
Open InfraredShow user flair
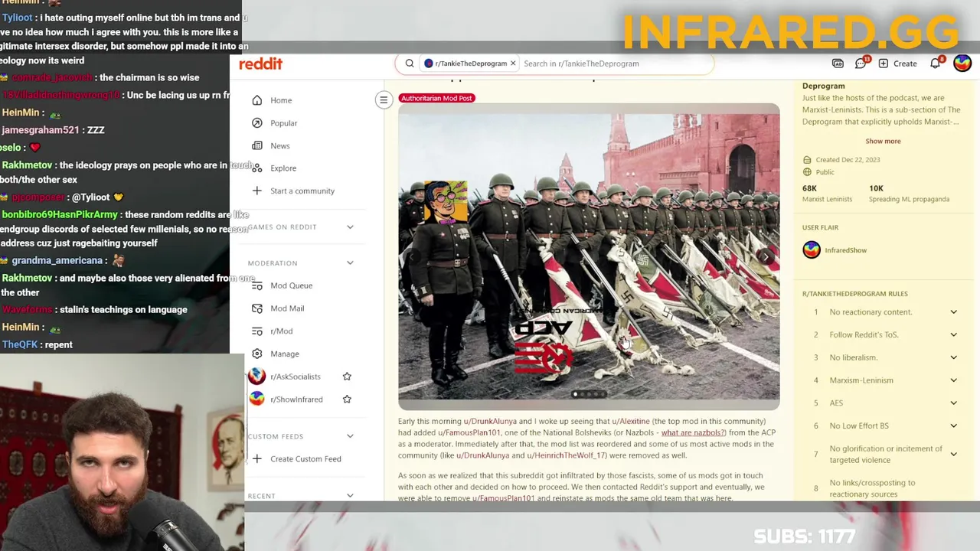pyautogui.click(x=845, y=250)
